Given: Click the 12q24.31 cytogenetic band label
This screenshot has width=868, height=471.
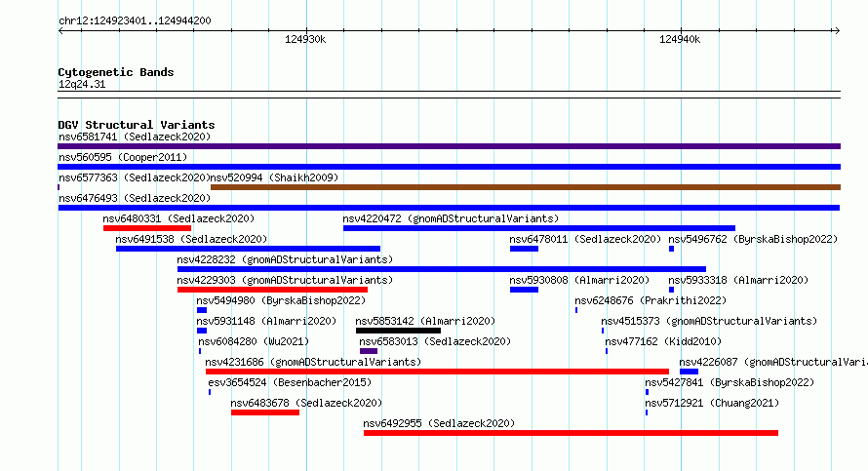Looking at the screenshot, I should (x=82, y=84).
